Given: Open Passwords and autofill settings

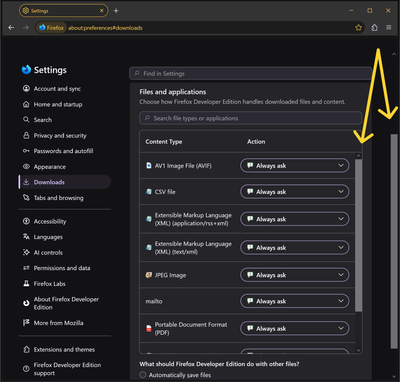Looking at the screenshot, I should click(65, 151).
